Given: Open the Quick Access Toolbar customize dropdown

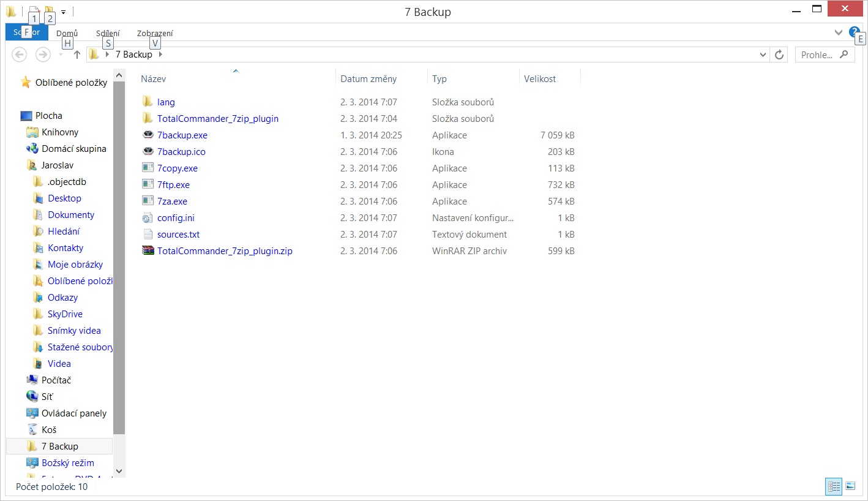Looking at the screenshot, I should [x=63, y=12].
